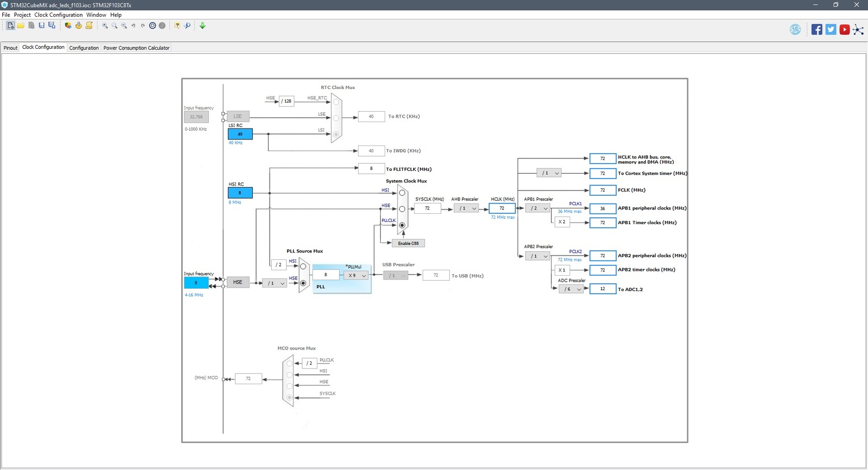Screen dimensions: 868x470
Task: Click the middle magnifier zoom icon
Action: 114,26
